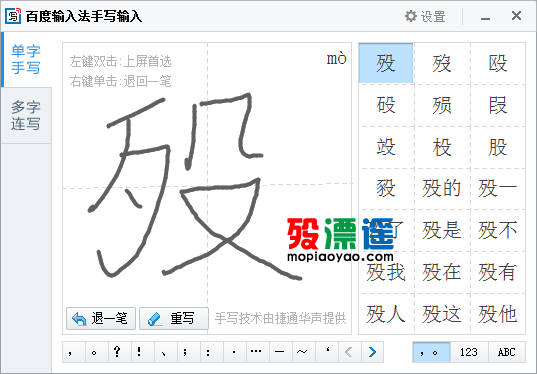The height and width of the screenshot is (374, 537).
Task: Click the Baidu handwriting app logo icon
Action: pyautogui.click(x=13, y=16)
